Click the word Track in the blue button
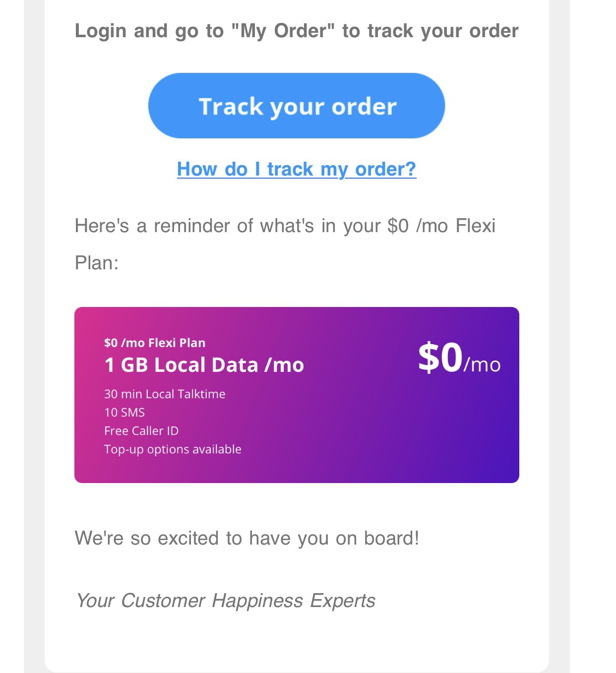 click(231, 106)
